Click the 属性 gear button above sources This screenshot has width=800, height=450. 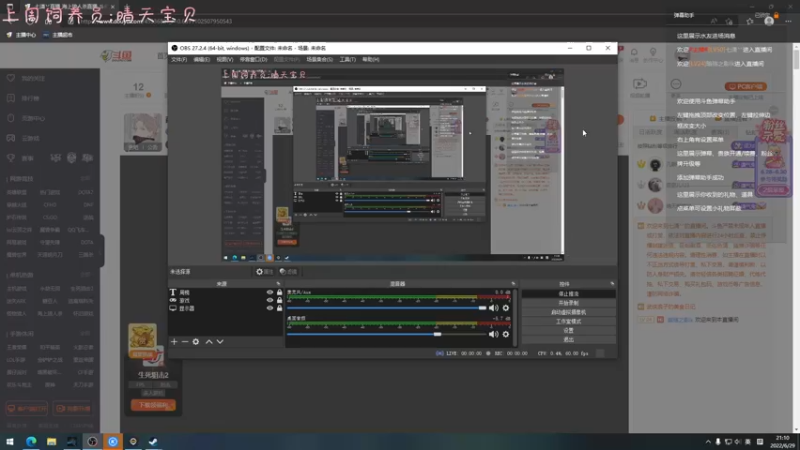click(x=264, y=272)
